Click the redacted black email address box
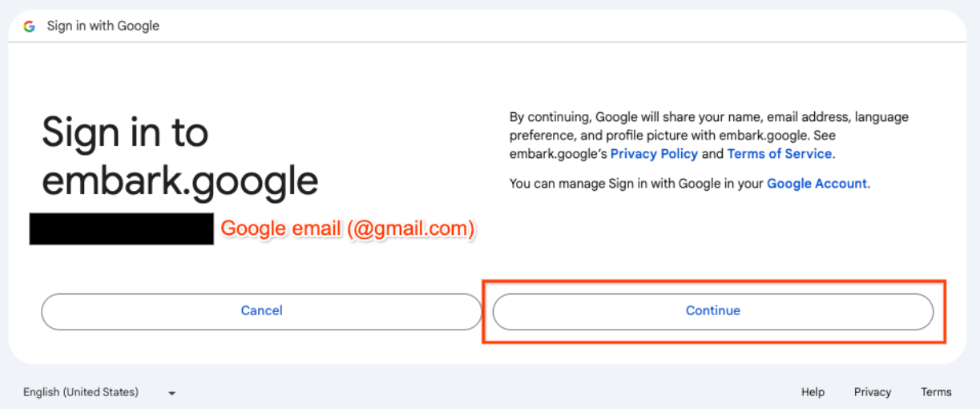The image size is (980, 409). pos(122,229)
